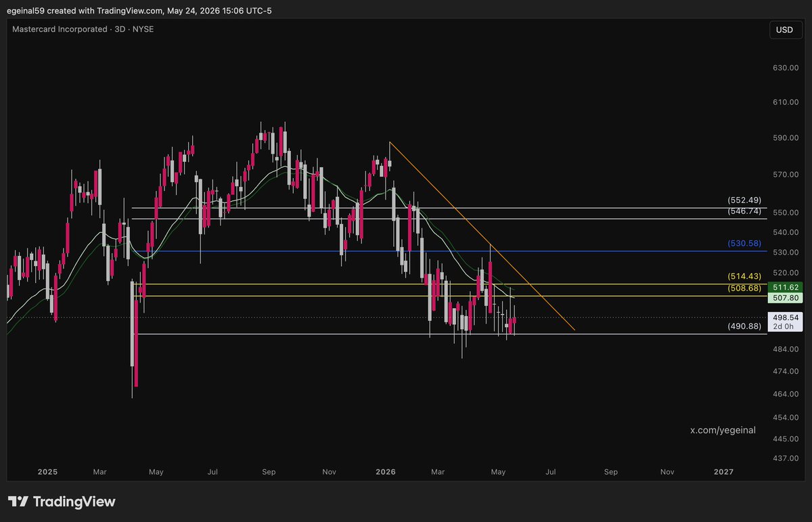Click the yellow (508.68) level label

[x=744, y=288]
